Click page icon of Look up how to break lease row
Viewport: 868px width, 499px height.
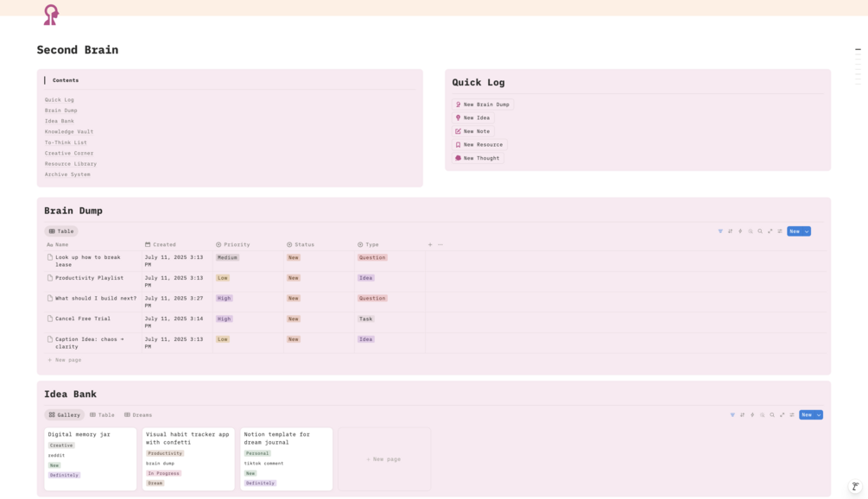pos(50,257)
